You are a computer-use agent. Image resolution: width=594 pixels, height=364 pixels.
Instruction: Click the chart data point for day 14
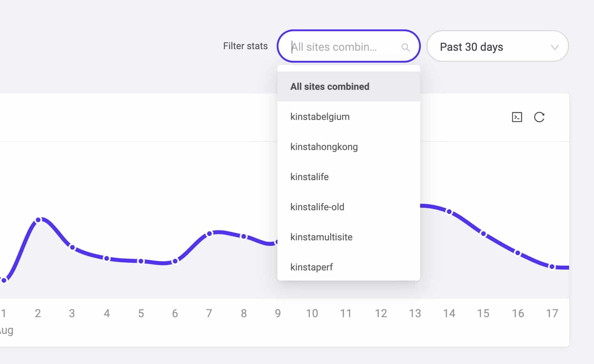449,212
